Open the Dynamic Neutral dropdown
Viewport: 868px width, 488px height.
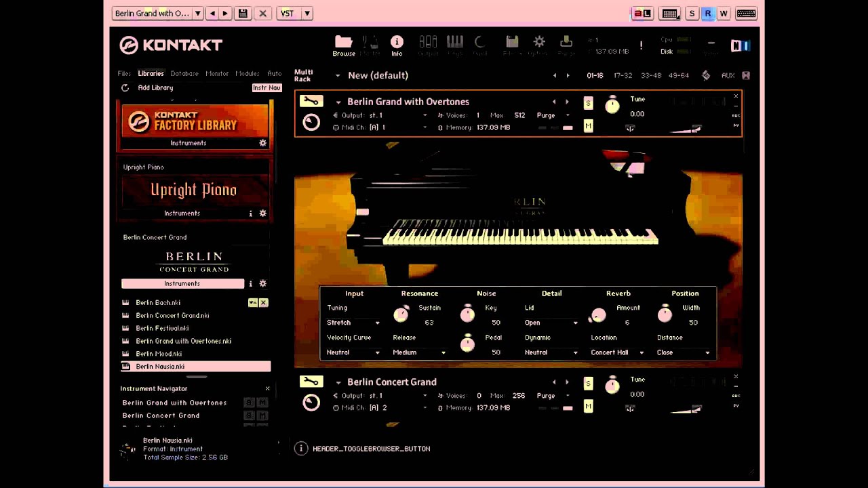[551, 352]
